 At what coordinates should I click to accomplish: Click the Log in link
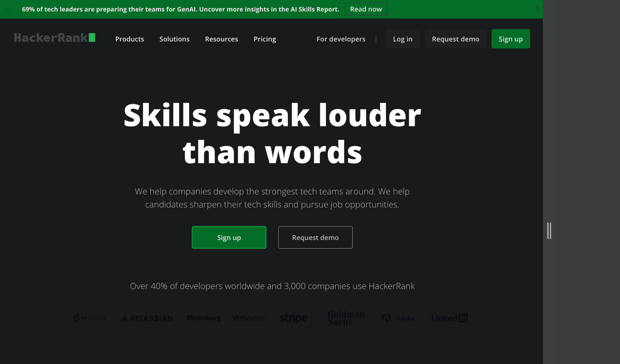click(402, 39)
